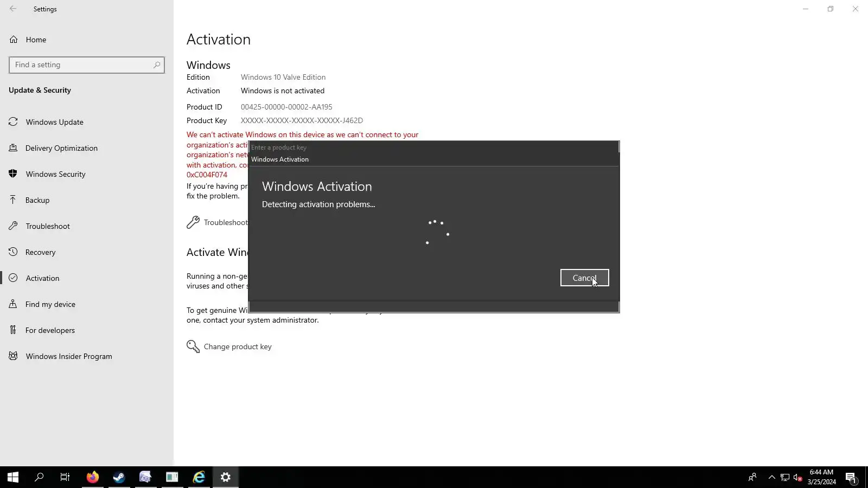Open the Action Center notifications icon
This screenshot has height=488, width=868.
851,477
